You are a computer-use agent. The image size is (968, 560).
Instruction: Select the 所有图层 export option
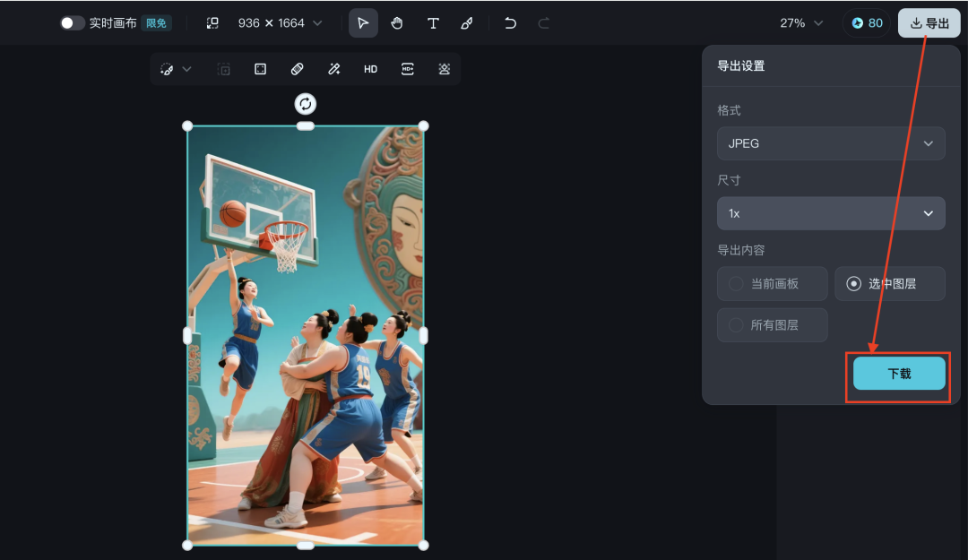(x=772, y=325)
